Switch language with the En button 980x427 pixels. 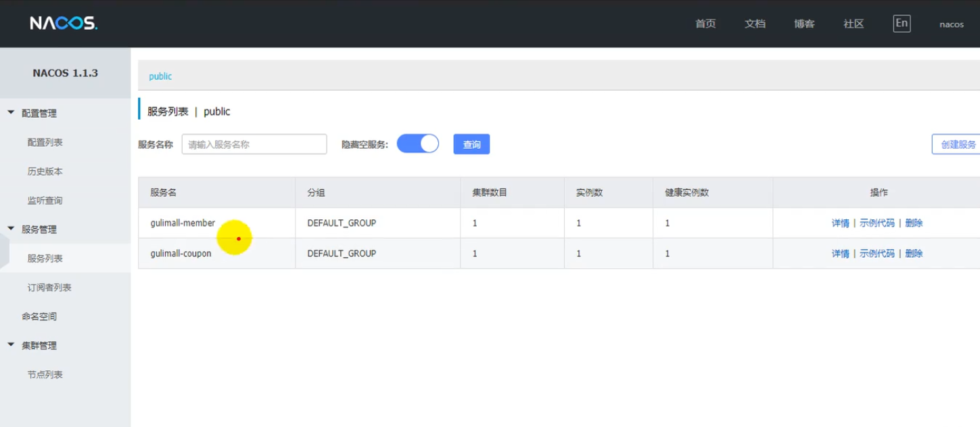[x=902, y=23]
